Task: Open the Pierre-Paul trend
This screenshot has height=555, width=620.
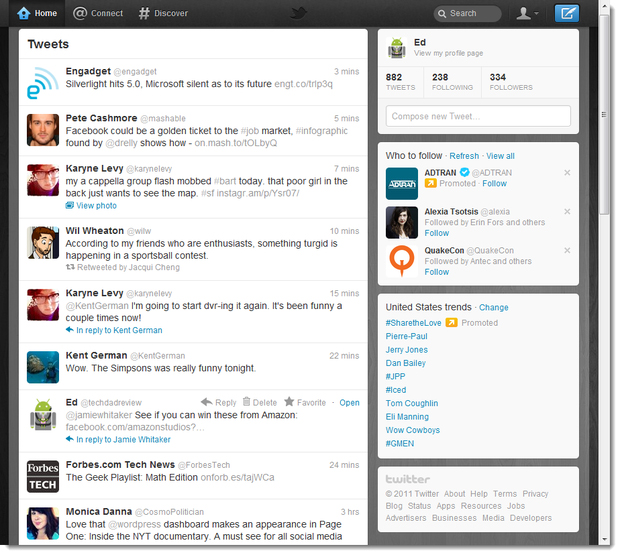Action: click(x=406, y=336)
